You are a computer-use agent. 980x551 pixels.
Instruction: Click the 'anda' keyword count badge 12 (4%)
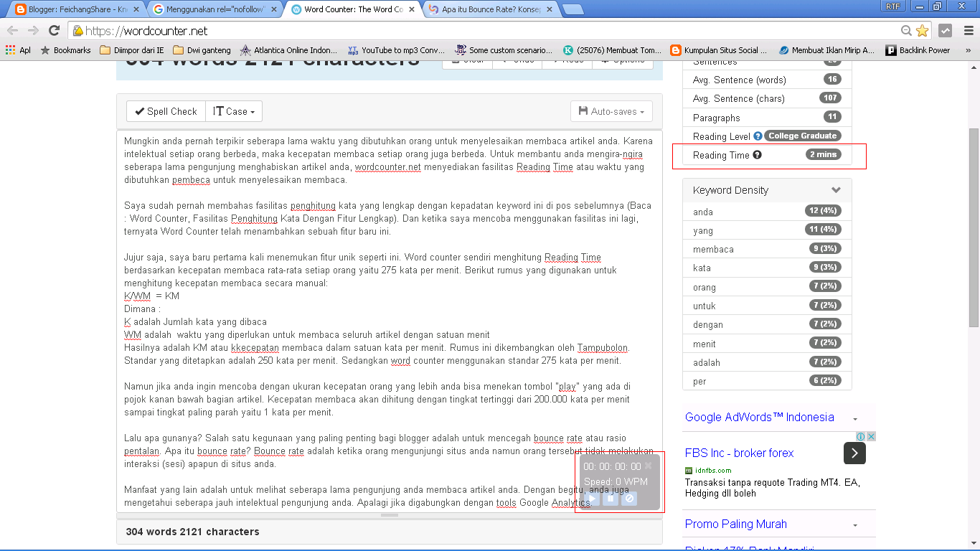coord(823,211)
